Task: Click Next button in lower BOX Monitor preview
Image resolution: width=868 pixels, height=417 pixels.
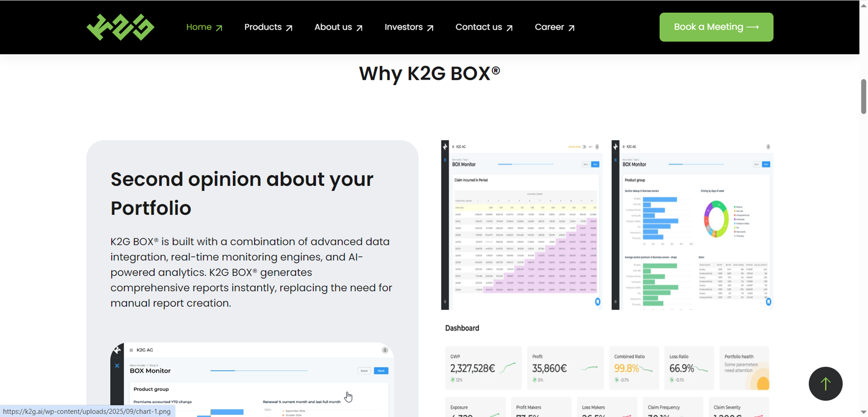Action: coord(381,371)
